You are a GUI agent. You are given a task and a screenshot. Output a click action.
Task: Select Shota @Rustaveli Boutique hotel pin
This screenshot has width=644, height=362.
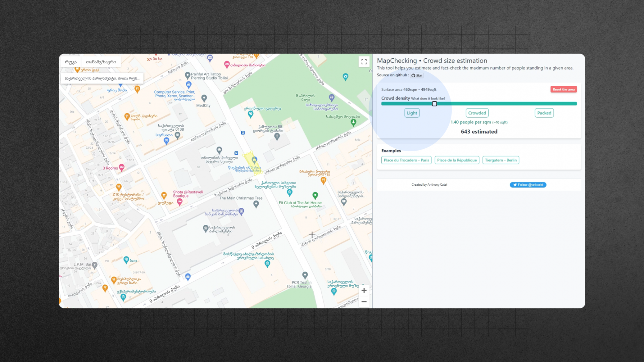[179, 202]
